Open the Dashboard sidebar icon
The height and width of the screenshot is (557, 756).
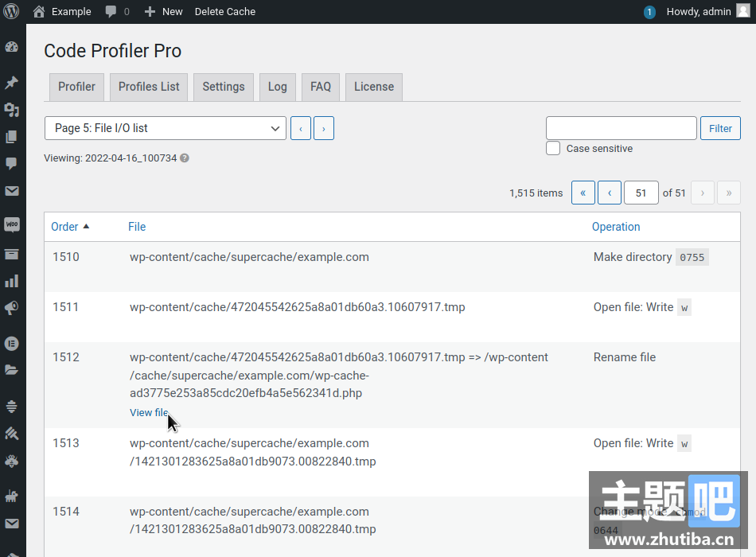click(x=12, y=47)
